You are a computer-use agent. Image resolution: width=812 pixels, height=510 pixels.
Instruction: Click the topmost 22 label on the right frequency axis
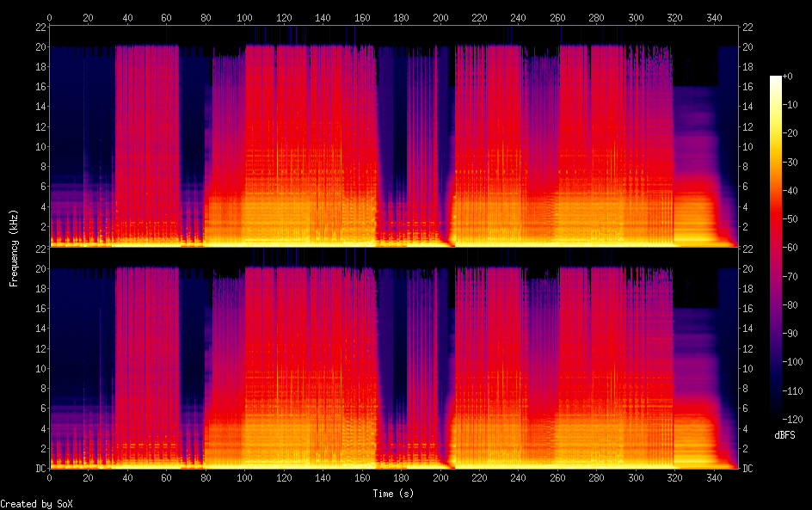[747, 28]
